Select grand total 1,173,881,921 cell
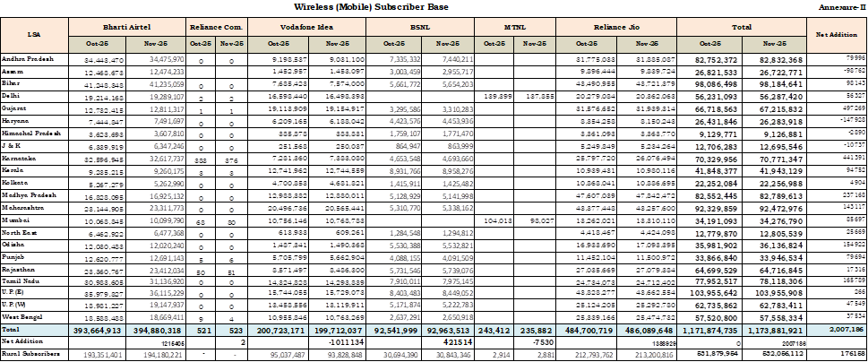This screenshot has width=868, height=362. pyautogui.click(x=771, y=331)
